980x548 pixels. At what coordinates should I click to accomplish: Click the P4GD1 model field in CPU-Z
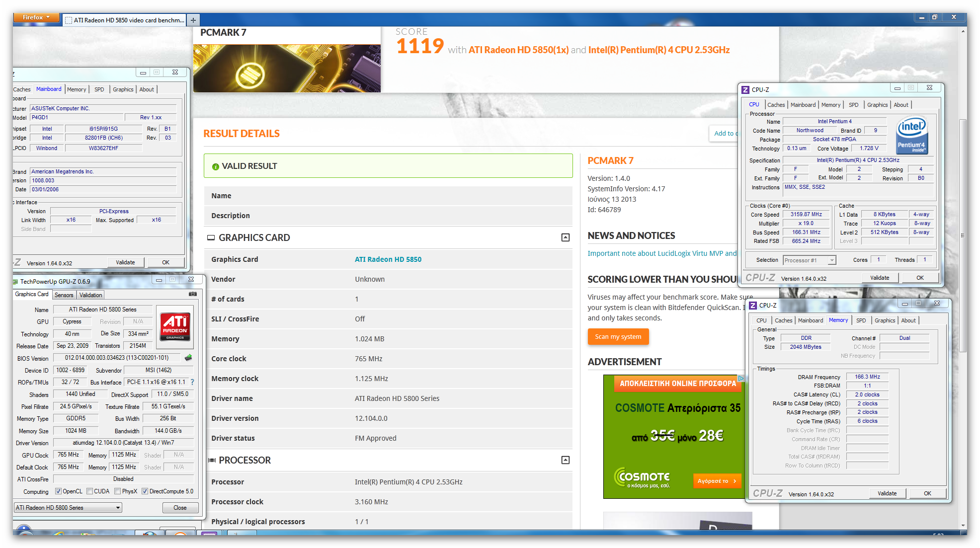tap(77, 118)
